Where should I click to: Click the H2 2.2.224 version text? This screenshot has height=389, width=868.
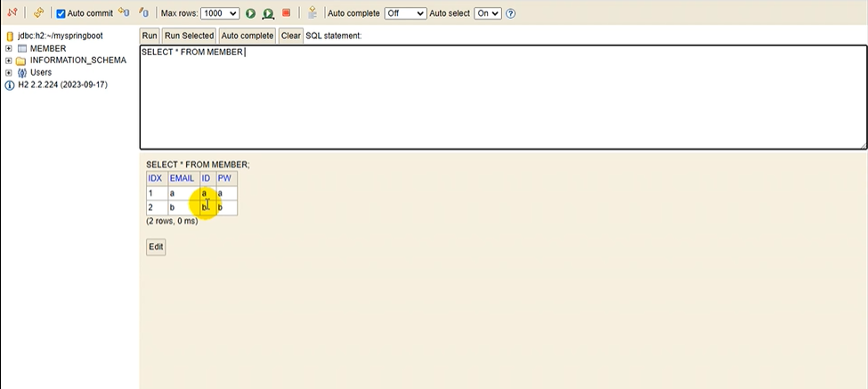point(62,85)
